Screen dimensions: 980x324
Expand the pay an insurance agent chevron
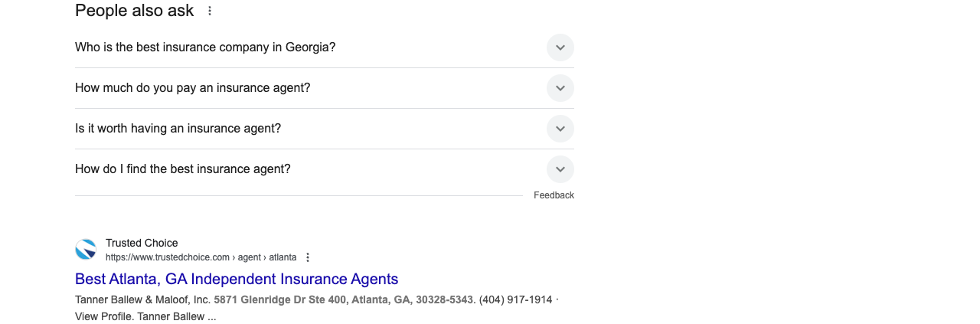560,88
